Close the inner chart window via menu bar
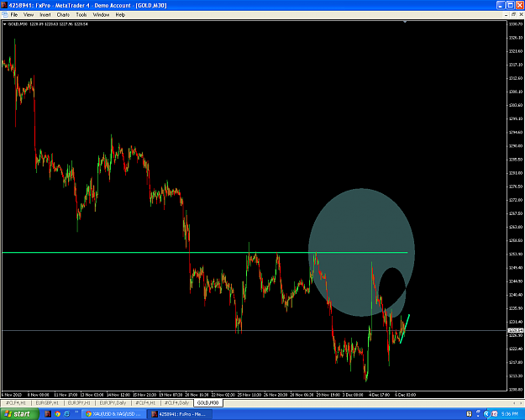Viewport: 525px width, 420px height. point(521,15)
